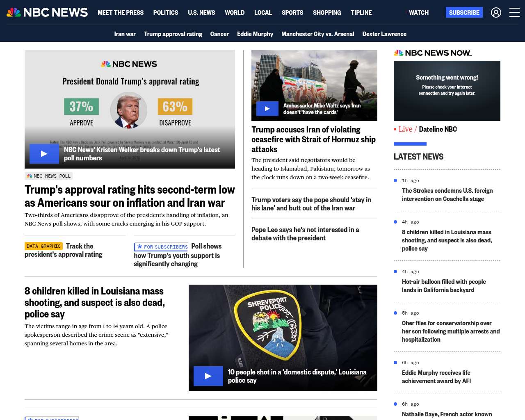Screen dimensions: 525x420
Task: Open the user account profile icon
Action: coord(496,13)
